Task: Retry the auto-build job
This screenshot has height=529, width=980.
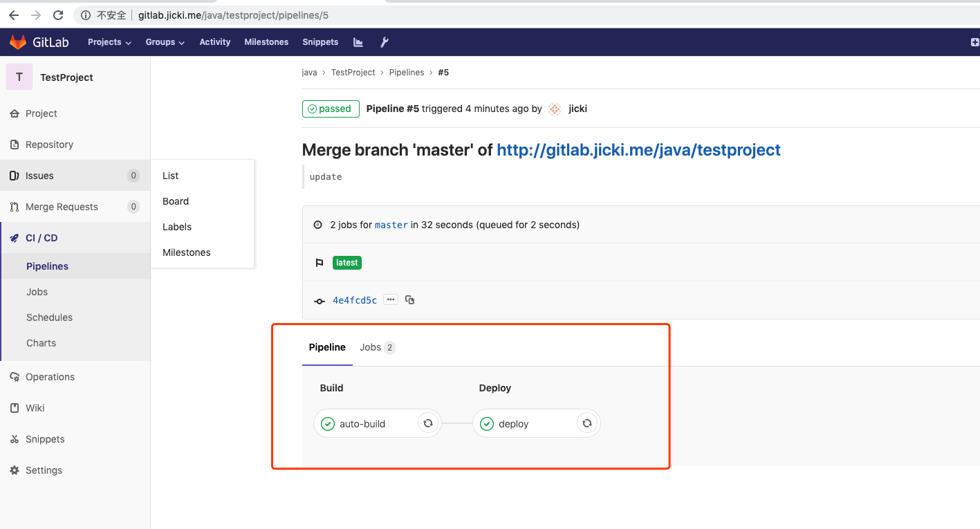Action: coord(427,423)
